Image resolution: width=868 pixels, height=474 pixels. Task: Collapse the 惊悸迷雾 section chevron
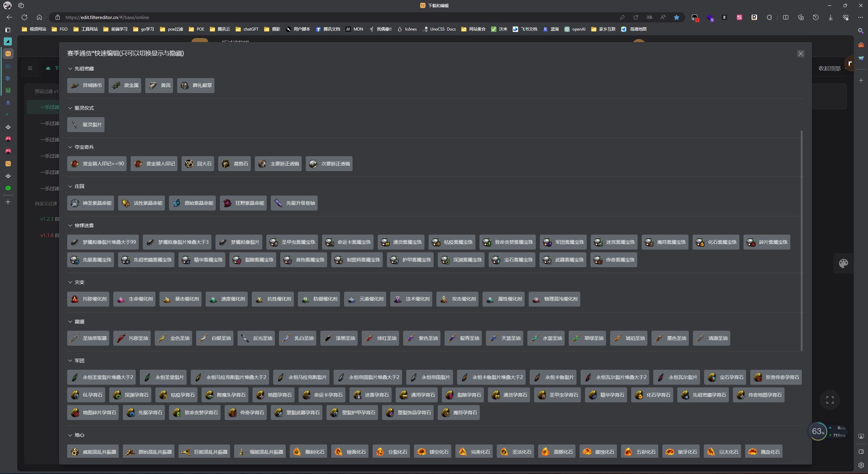[x=70, y=225]
